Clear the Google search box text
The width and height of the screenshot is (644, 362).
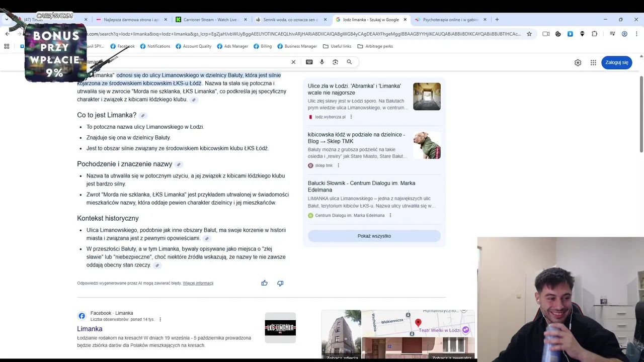click(x=293, y=62)
